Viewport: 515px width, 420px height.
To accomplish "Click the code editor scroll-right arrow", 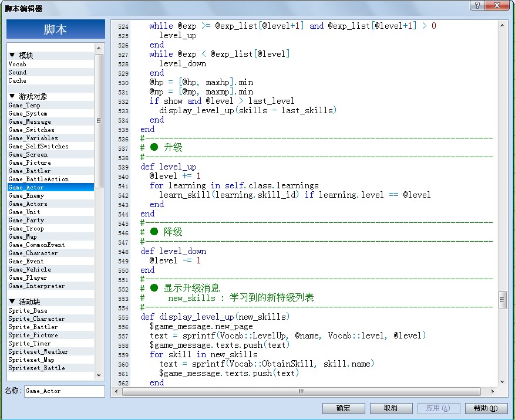I will click(492, 391).
